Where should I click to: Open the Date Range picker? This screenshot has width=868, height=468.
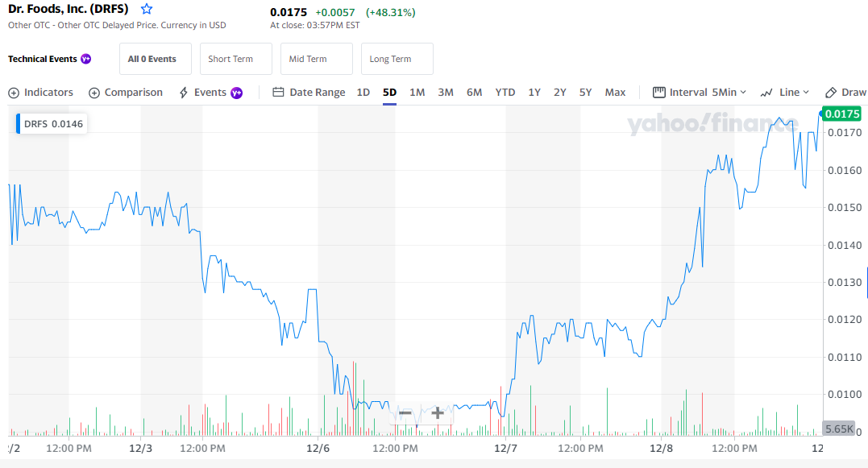pyautogui.click(x=309, y=93)
